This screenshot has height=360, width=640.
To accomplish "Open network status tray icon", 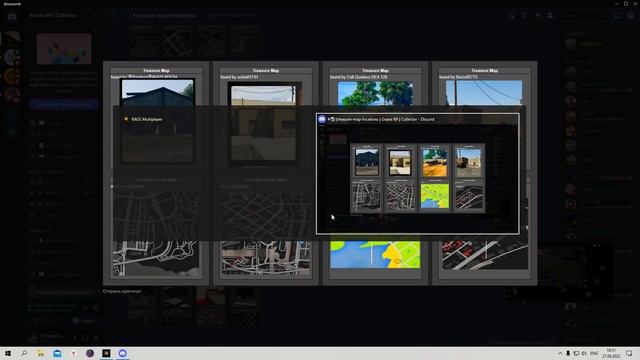I will [576, 353].
